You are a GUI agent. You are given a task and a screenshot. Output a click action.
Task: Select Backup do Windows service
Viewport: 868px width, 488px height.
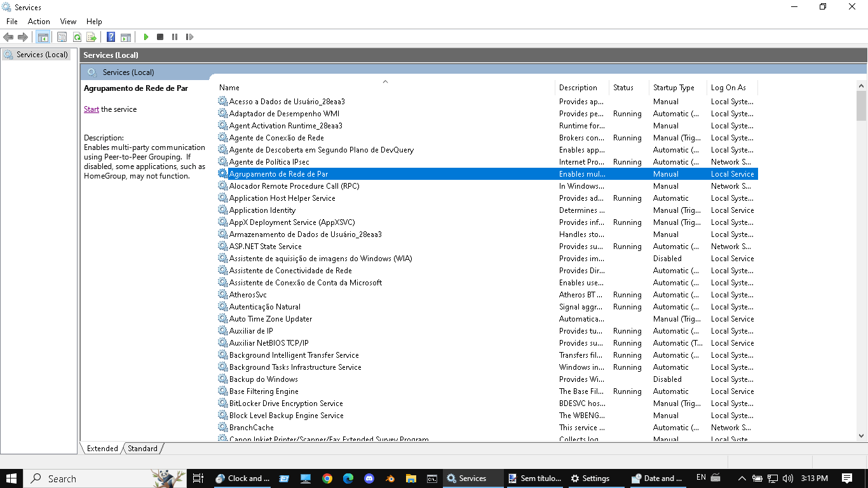[487, 379]
